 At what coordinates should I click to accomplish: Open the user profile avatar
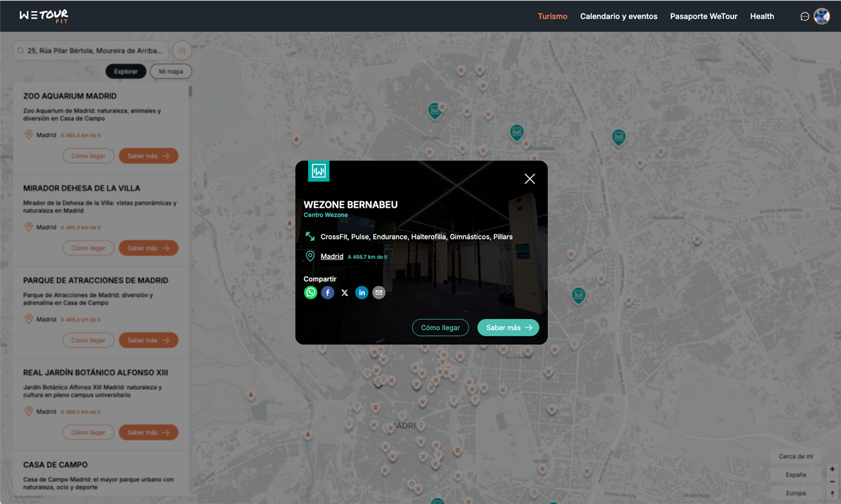[x=822, y=16]
